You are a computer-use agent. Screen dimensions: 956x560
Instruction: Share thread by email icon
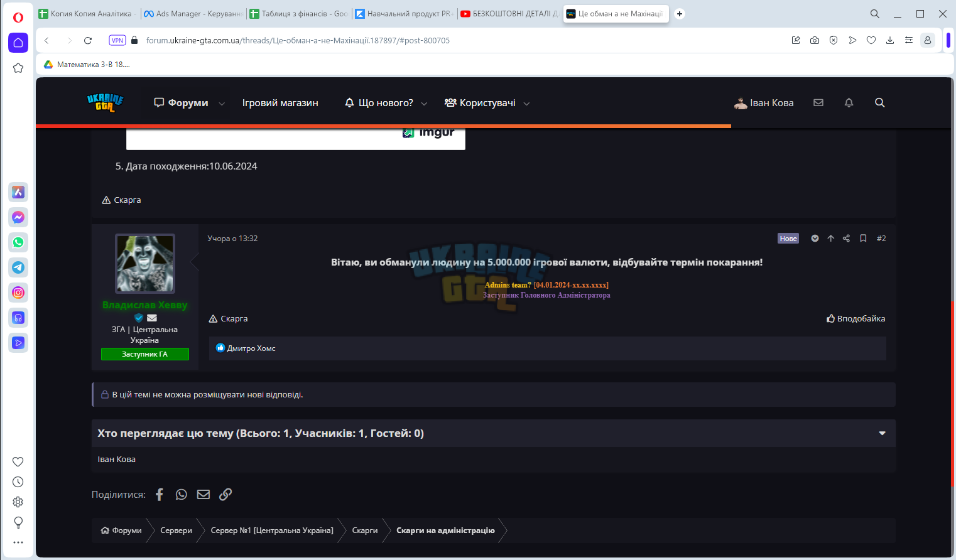204,495
